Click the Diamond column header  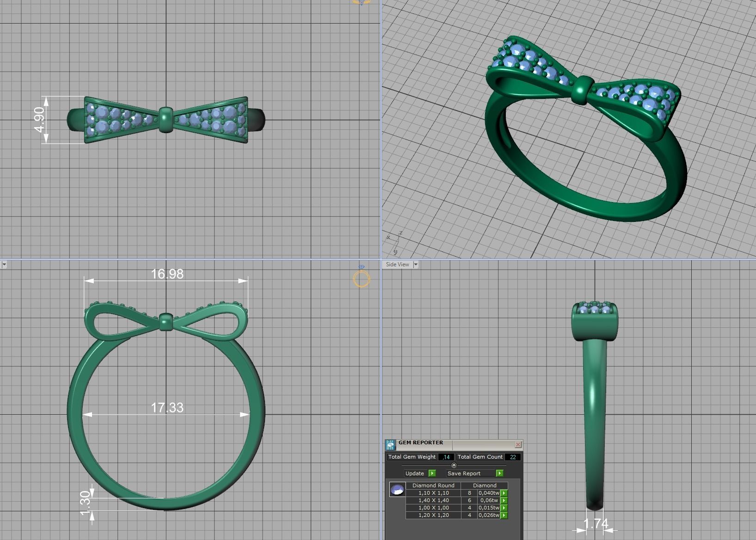(x=485, y=485)
